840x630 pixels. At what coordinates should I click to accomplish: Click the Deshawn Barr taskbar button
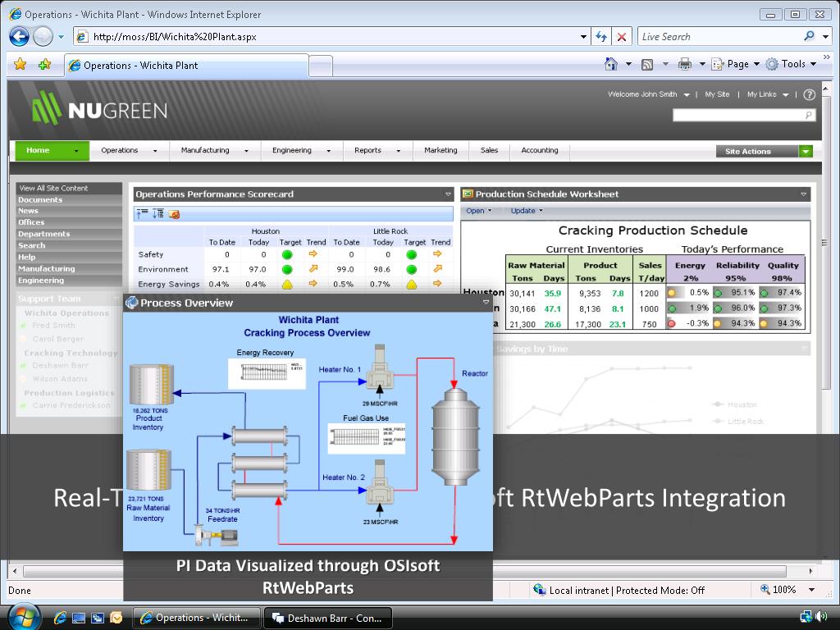tap(328, 618)
